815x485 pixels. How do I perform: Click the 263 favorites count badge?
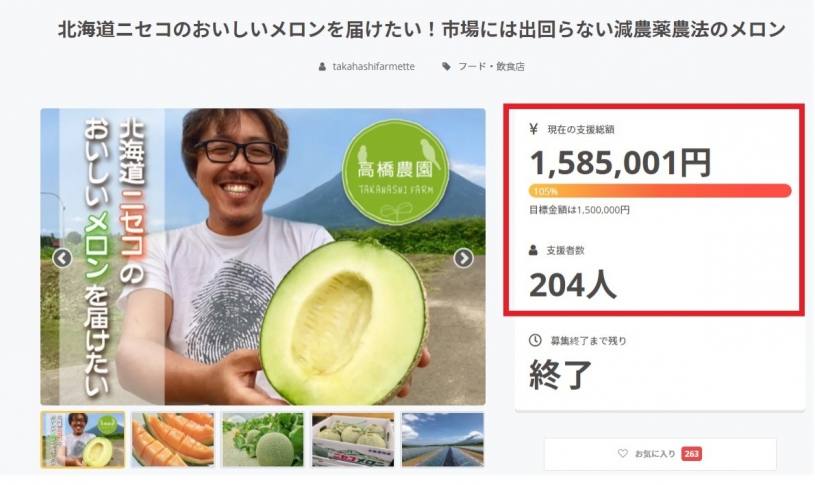click(691, 454)
